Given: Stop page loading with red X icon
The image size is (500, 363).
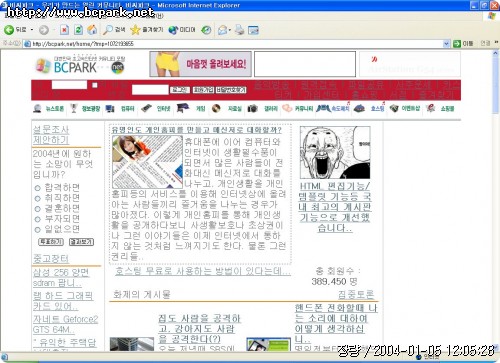Looking at the screenshot, I should pos(64,30).
